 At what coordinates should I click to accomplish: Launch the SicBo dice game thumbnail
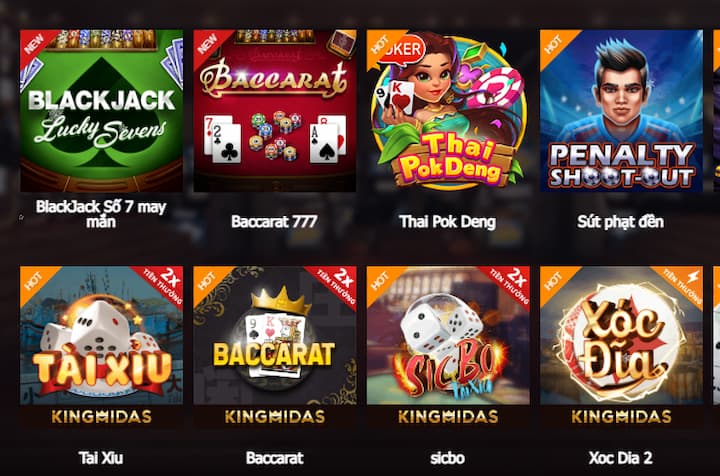(x=448, y=336)
